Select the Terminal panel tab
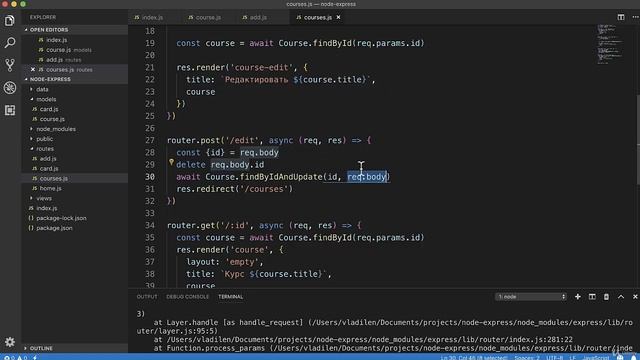Screen dimensions: 640x360 [231, 297]
